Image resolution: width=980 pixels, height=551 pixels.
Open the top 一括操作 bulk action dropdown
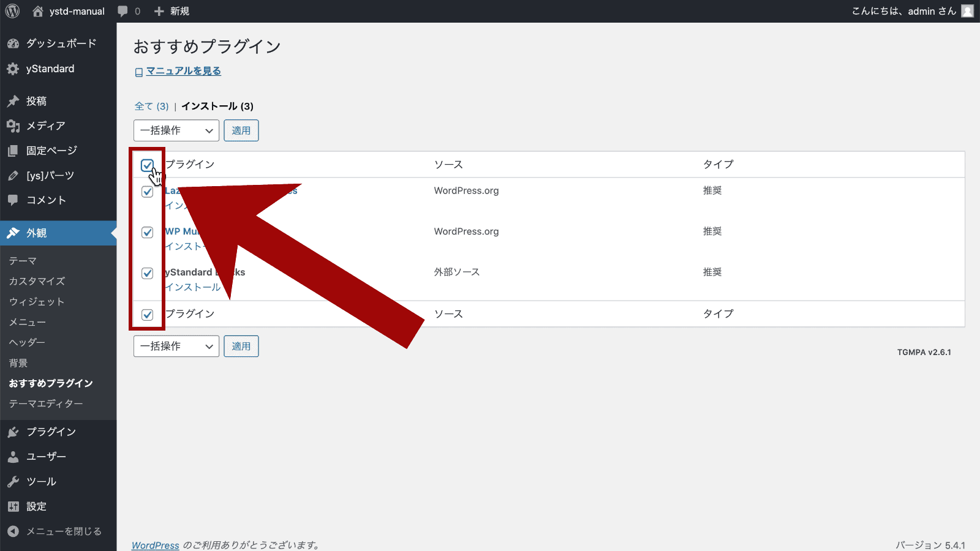click(x=176, y=130)
